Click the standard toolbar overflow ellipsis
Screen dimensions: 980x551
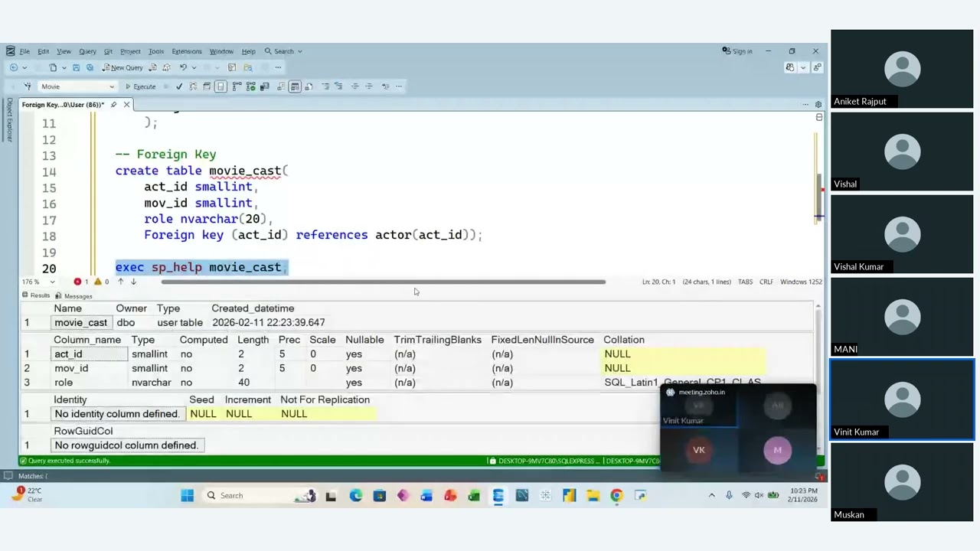tap(278, 67)
